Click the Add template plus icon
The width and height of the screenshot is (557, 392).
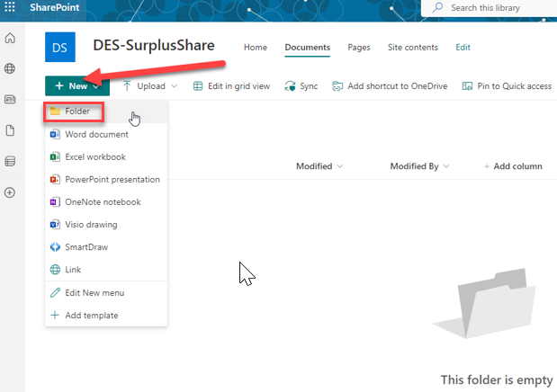(55, 316)
